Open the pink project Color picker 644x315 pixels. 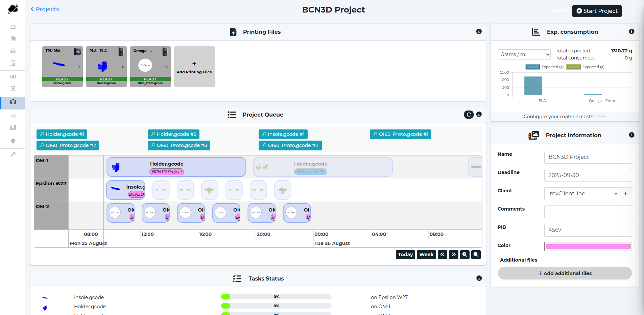coord(588,247)
